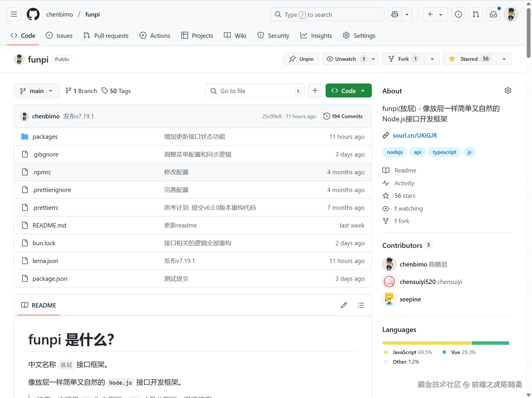The height and width of the screenshot is (398, 532).
Task: View the 1 Branch link
Action: click(x=81, y=91)
